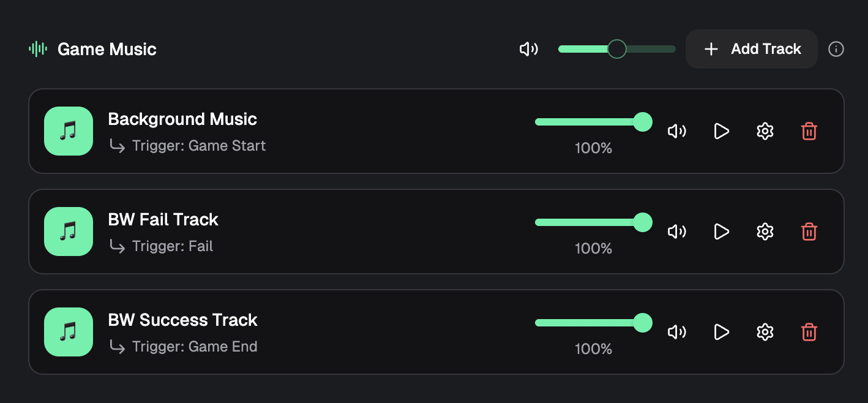Play the BW Fail Track
The height and width of the screenshot is (403, 868).
tap(722, 232)
